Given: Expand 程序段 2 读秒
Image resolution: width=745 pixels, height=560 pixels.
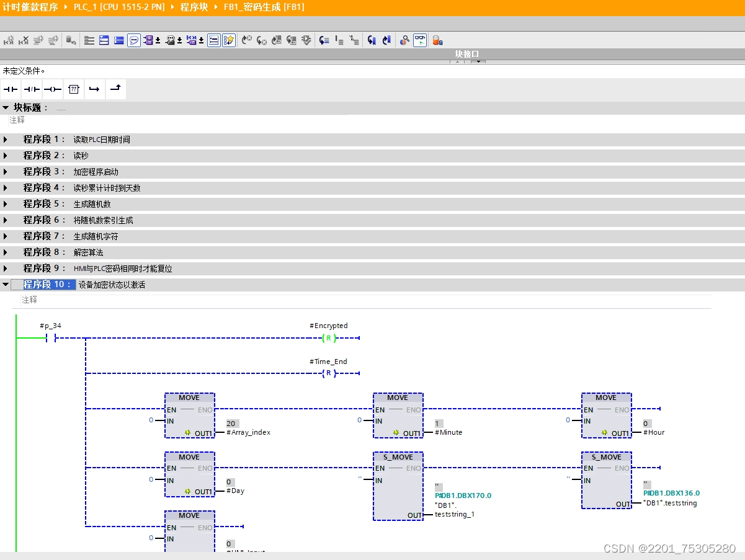Looking at the screenshot, I should click(6, 156).
